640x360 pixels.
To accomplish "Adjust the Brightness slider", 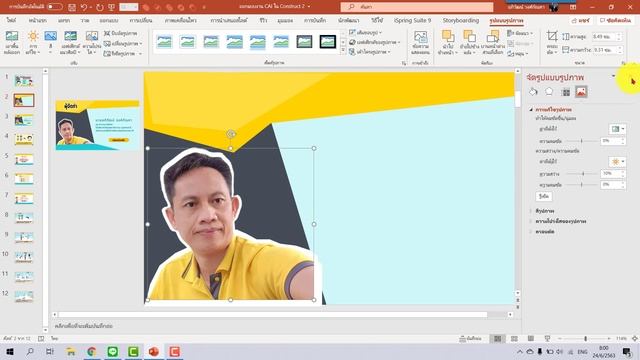I will point(583,174).
